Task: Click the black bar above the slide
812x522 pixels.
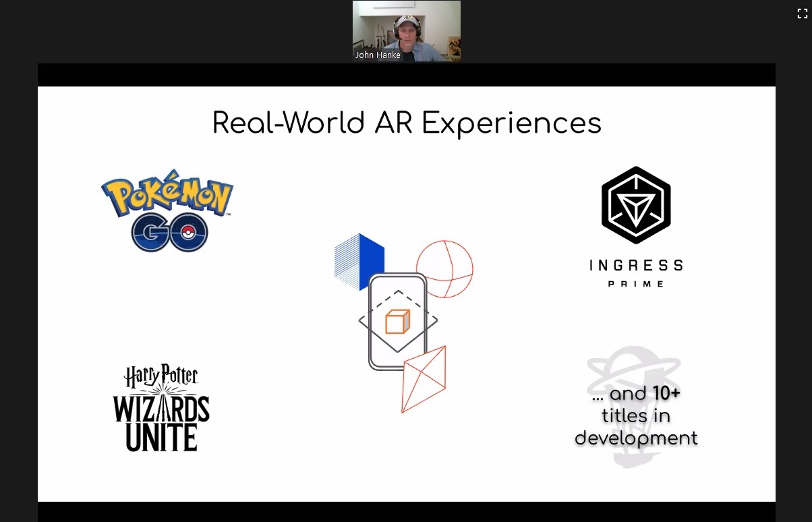Action: point(407,75)
